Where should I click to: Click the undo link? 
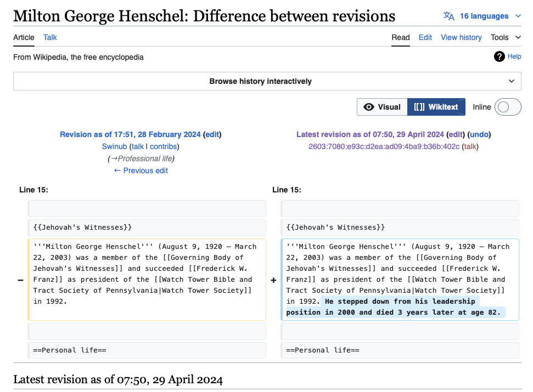479,134
